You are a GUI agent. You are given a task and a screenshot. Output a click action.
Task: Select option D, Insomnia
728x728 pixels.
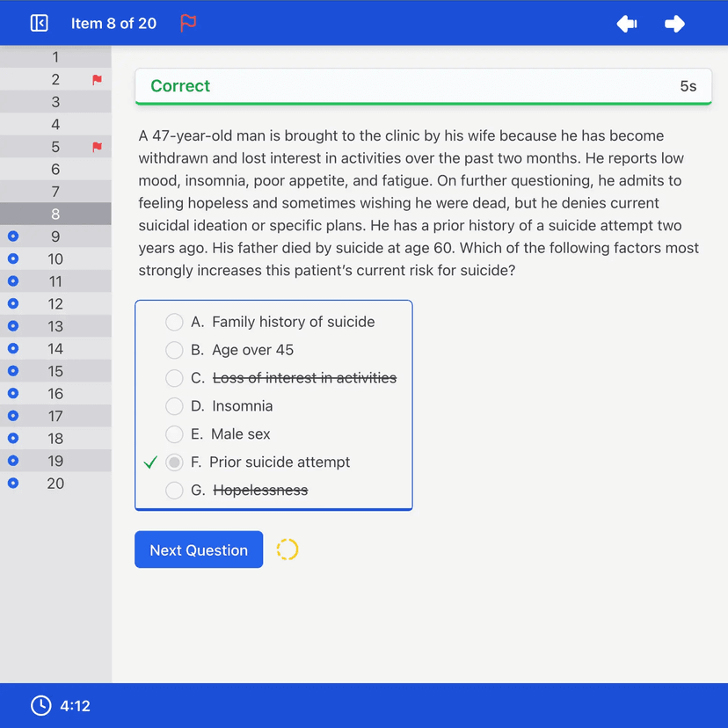pos(174,406)
